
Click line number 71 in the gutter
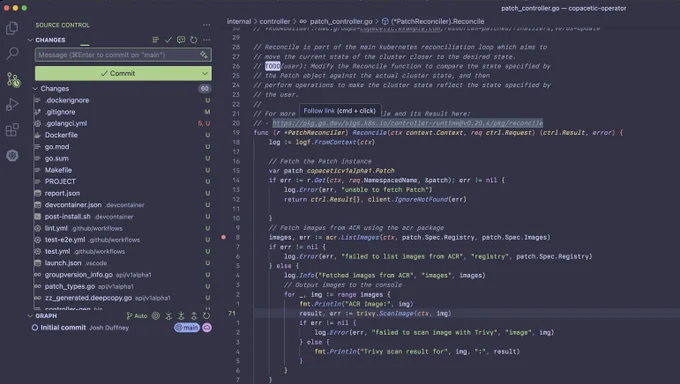click(232, 313)
